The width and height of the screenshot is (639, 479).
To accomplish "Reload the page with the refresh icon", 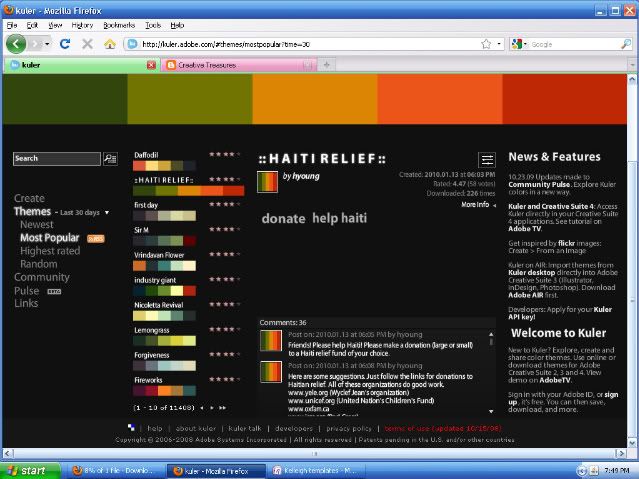I will pyautogui.click(x=65, y=44).
